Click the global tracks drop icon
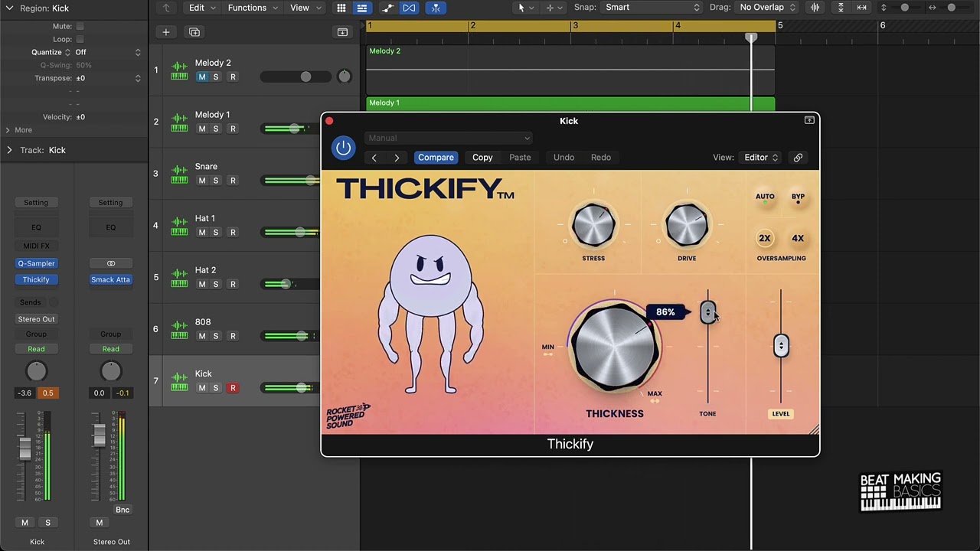The image size is (980, 551). (x=342, y=32)
